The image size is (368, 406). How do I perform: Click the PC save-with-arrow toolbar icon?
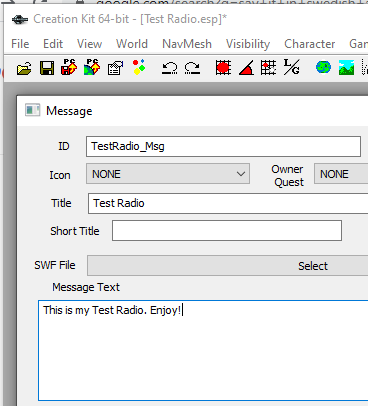pos(69,67)
